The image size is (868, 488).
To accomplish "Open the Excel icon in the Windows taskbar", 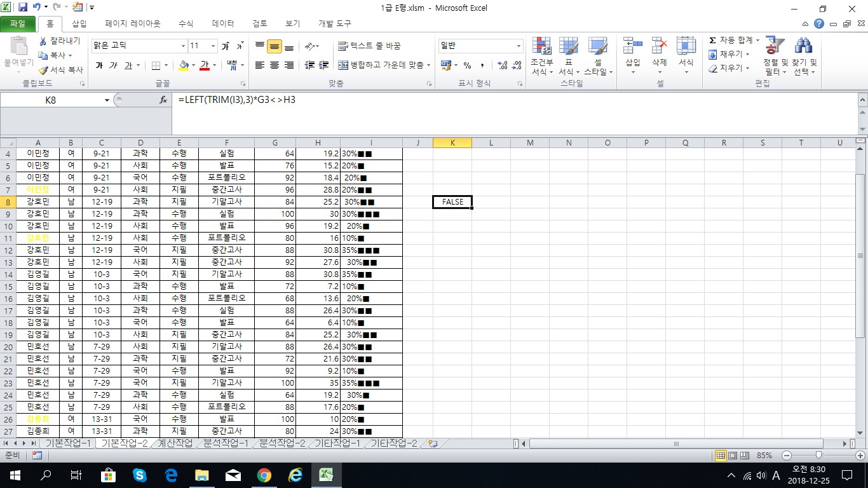I will [x=327, y=475].
